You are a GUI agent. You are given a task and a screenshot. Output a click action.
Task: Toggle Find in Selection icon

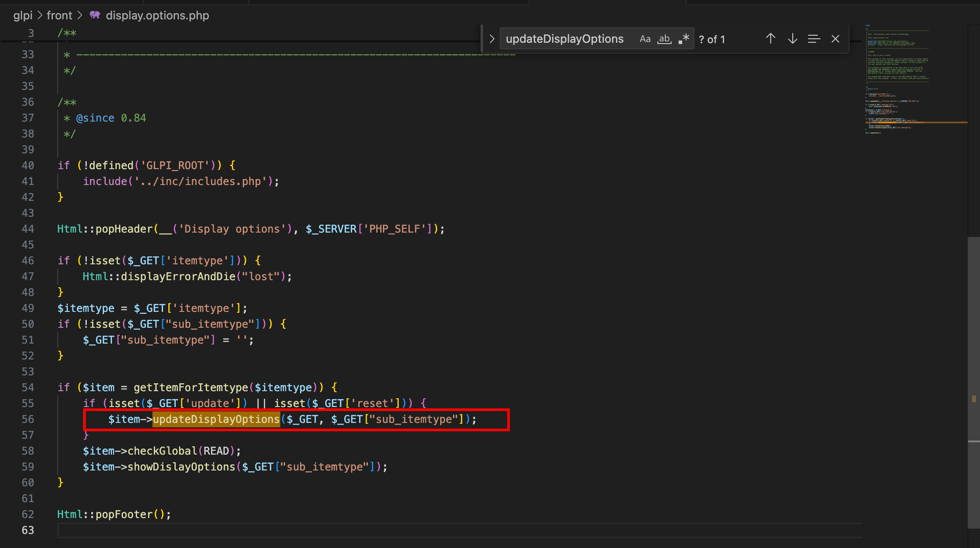pyautogui.click(x=814, y=39)
